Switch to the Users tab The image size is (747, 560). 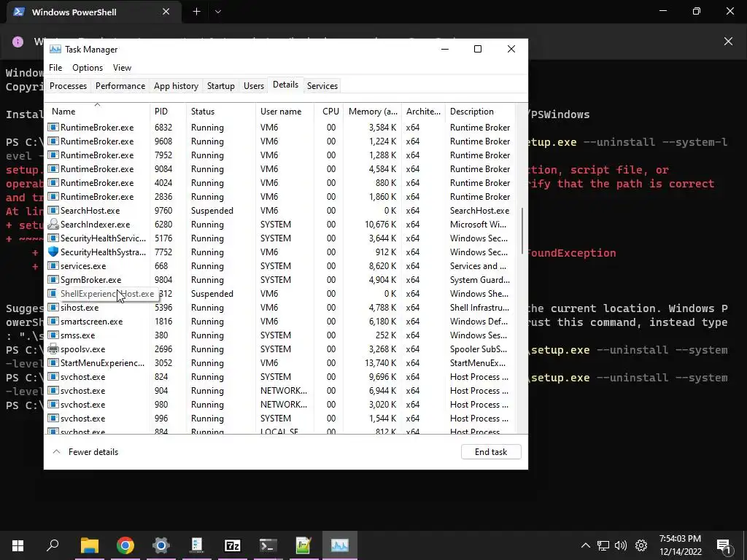pos(253,86)
